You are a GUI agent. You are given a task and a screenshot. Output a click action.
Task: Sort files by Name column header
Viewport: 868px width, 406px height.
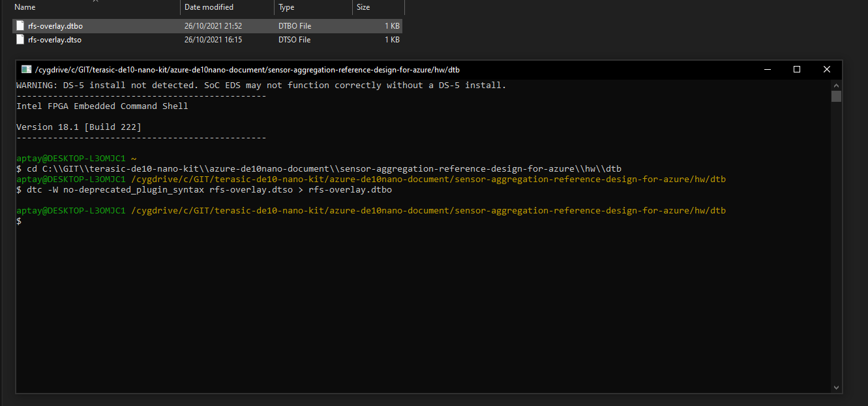click(25, 7)
